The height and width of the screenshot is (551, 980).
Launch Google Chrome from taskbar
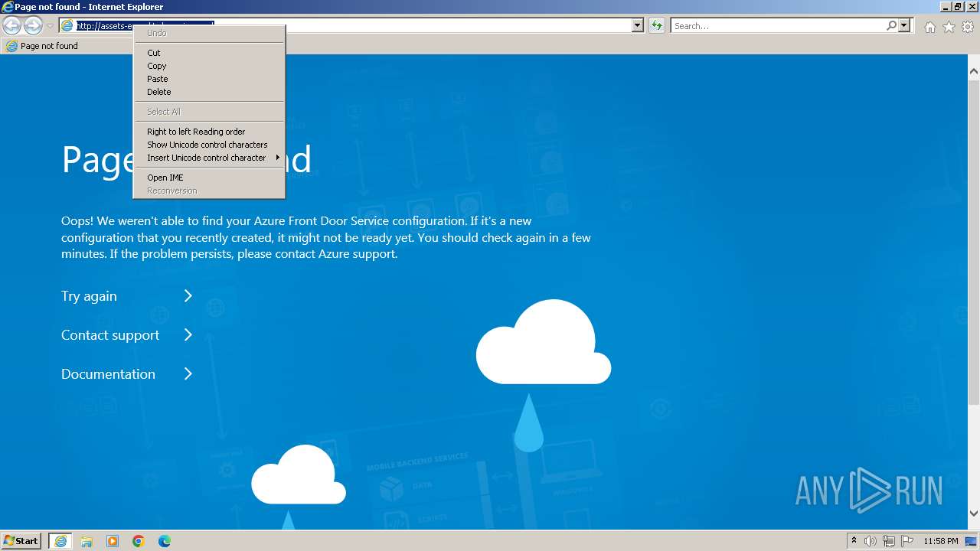139,541
